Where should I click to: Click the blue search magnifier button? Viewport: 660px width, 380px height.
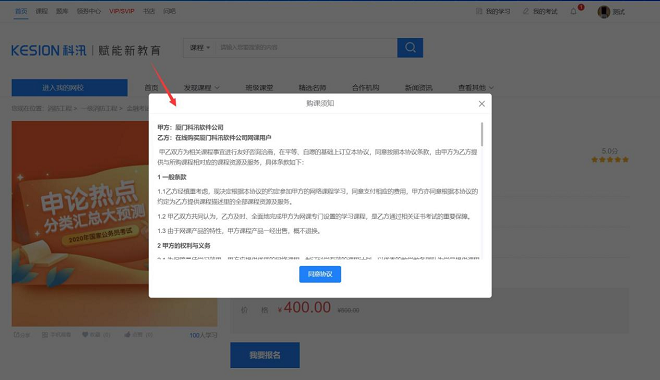[410, 48]
